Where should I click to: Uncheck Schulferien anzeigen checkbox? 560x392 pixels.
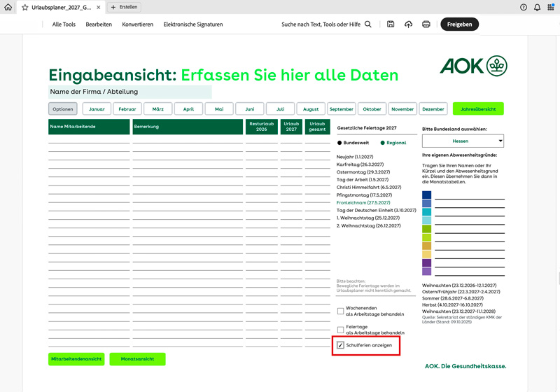tap(341, 345)
